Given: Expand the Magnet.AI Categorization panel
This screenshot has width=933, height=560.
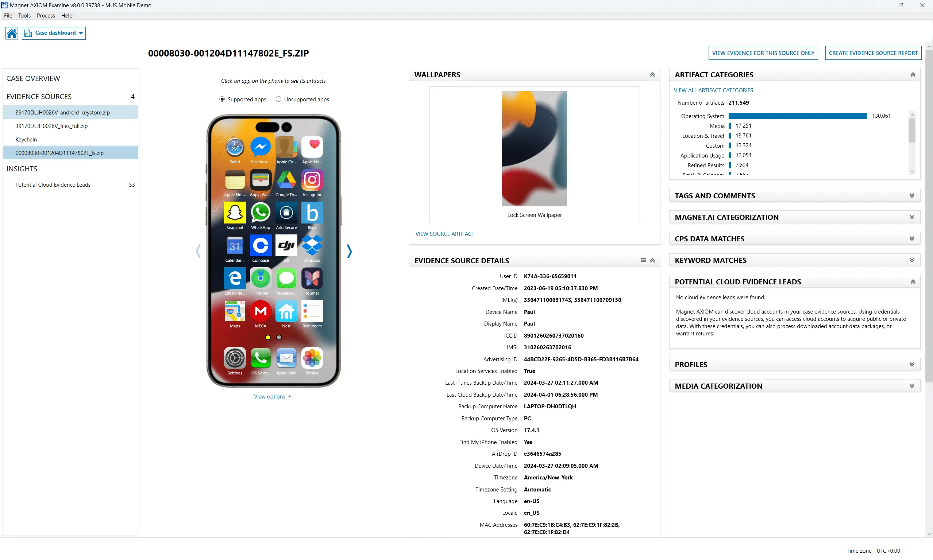Looking at the screenshot, I should pyautogui.click(x=912, y=217).
